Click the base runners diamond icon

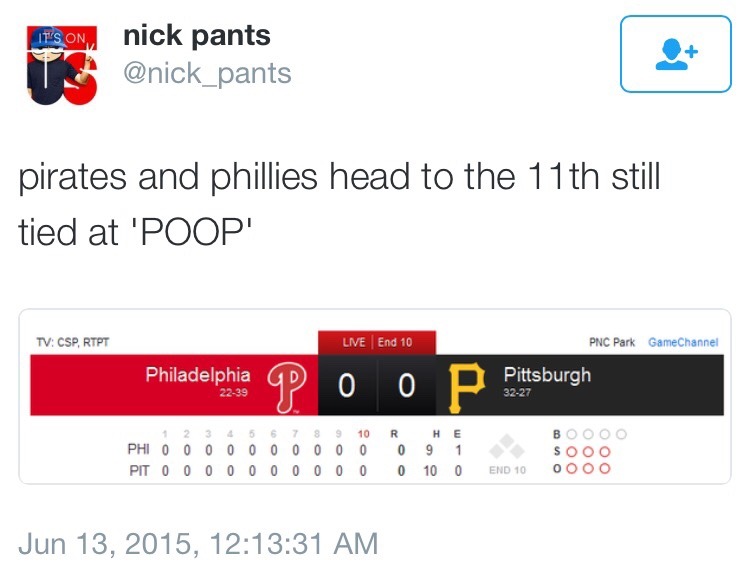coord(507,447)
